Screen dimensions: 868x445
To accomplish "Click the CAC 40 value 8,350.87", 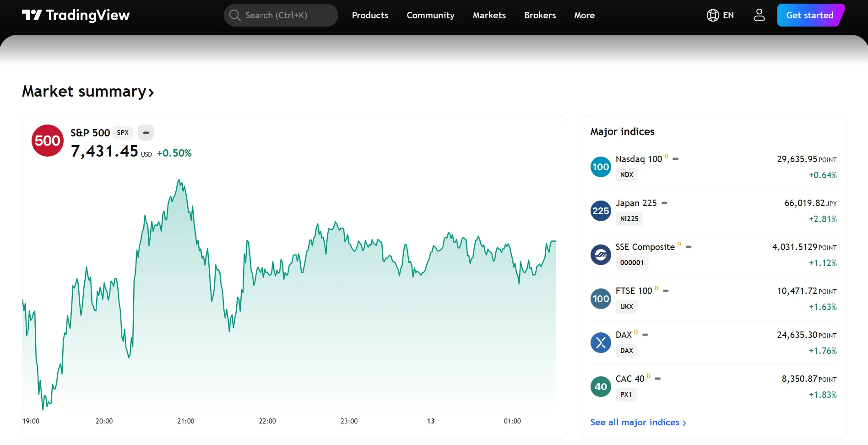I will [799, 379].
